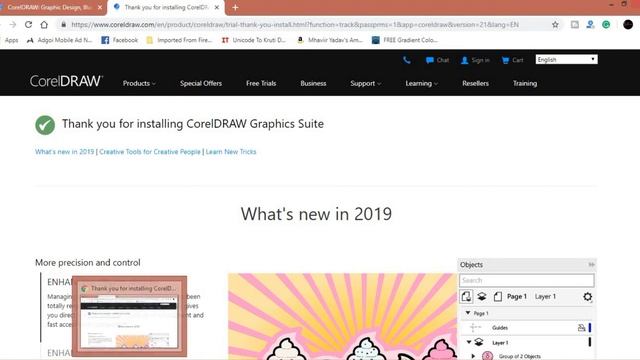The height and width of the screenshot is (360, 640).
Task: Switch to CorelDRAW Graphic Design tab
Action: pos(49,7)
